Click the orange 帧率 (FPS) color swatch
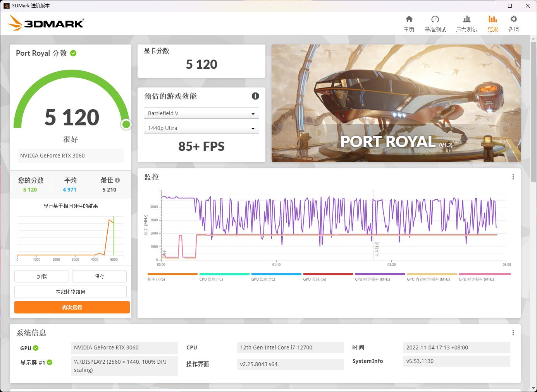 coord(172,274)
